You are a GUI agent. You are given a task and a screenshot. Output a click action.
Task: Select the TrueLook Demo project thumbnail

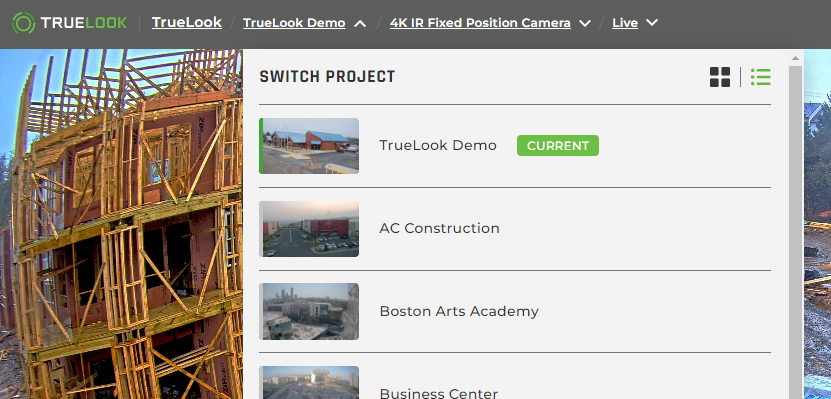click(309, 146)
